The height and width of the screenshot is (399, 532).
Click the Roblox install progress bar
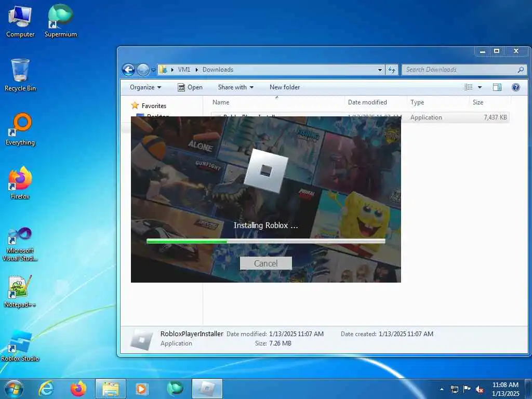click(x=265, y=241)
